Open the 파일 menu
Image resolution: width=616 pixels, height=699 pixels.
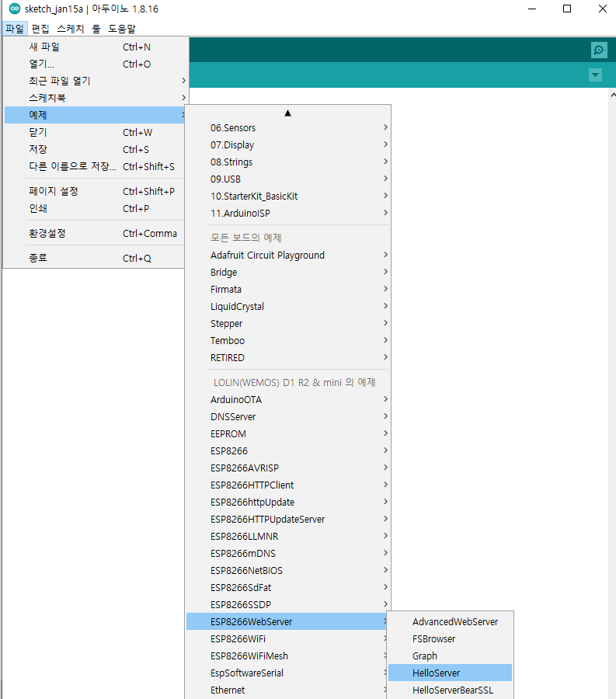pyautogui.click(x=15, y=29)
